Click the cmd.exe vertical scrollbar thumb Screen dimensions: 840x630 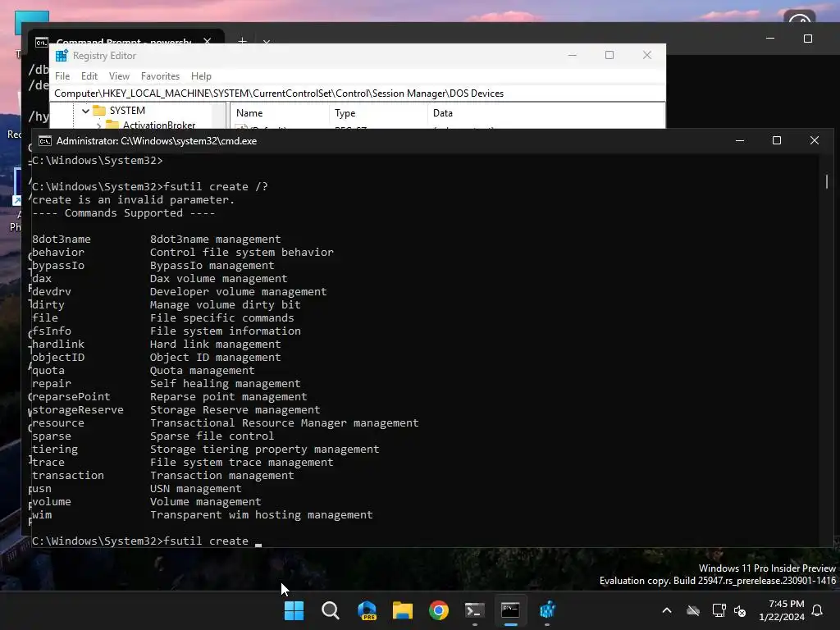[827, 181]
